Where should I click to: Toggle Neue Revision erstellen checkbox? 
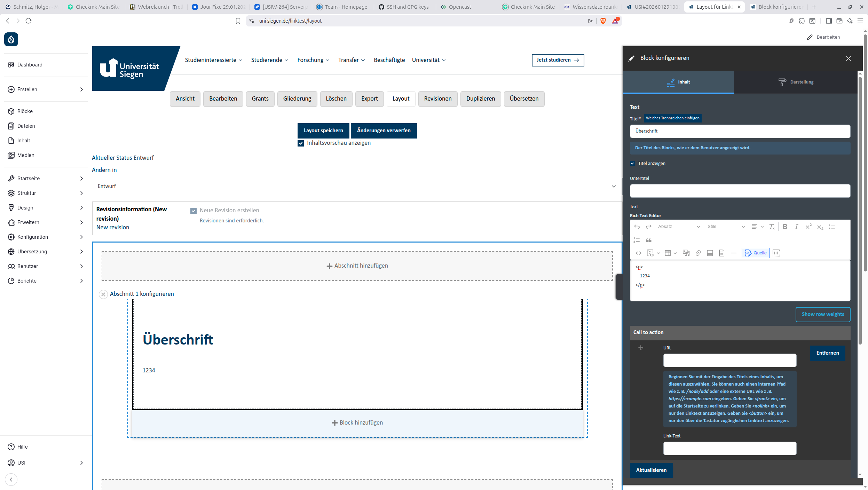tap(194, 211)
